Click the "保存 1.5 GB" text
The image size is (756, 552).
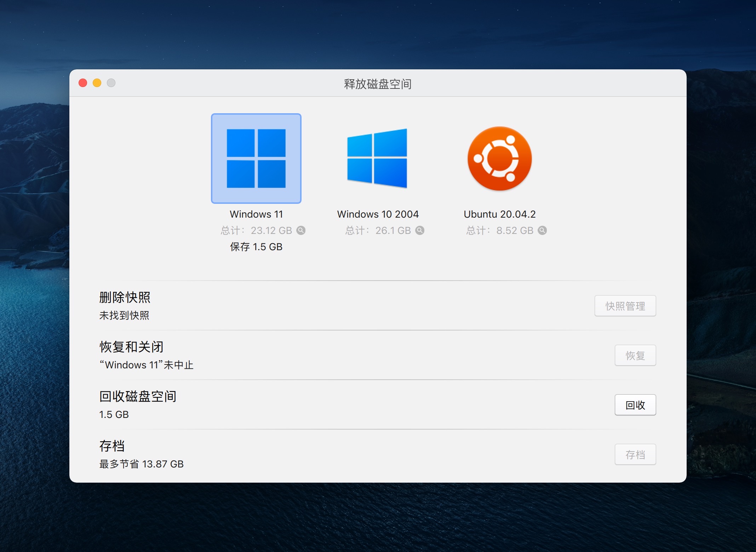(256, 247)
